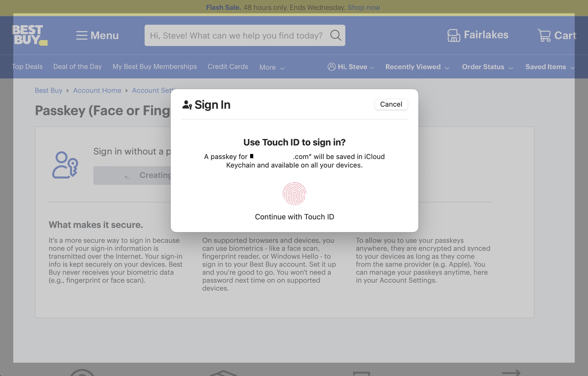Screen dimensions: 588x376
Task: Click into the search field
Action: point(236,35)
